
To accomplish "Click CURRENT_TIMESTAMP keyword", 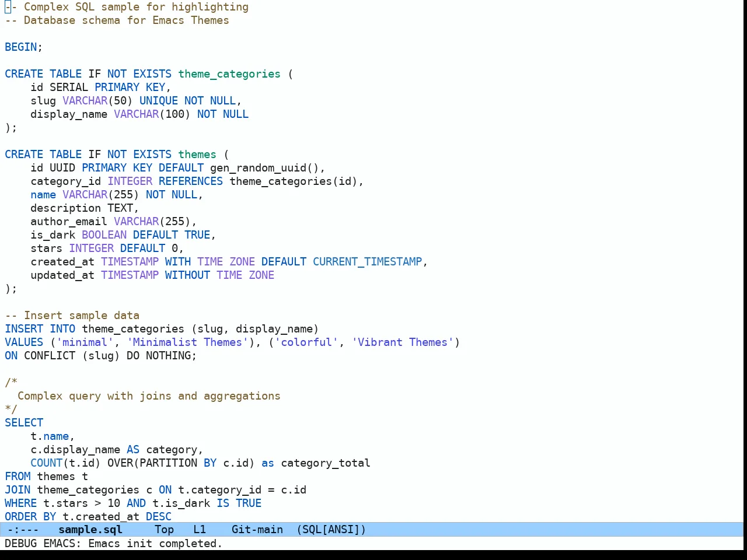I will click(367, 262).
